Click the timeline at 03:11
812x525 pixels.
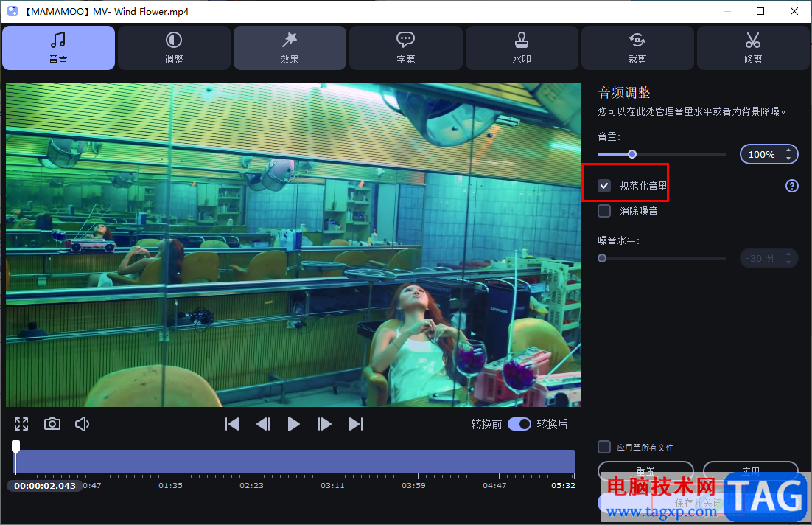point(332,486)
